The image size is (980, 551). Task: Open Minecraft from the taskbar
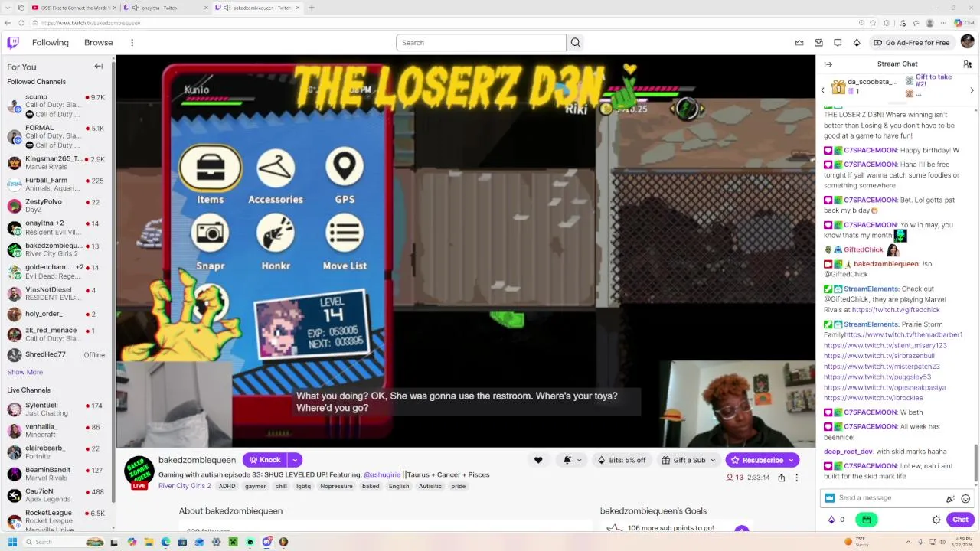pos(233,542)
